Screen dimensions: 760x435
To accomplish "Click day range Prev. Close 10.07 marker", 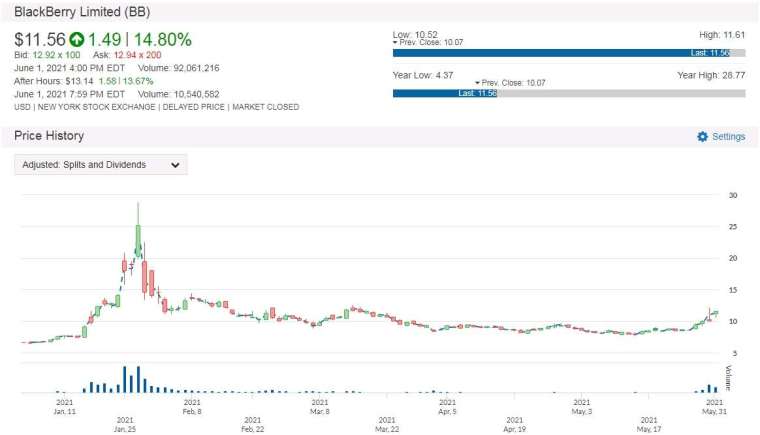I will coord(428,42).
